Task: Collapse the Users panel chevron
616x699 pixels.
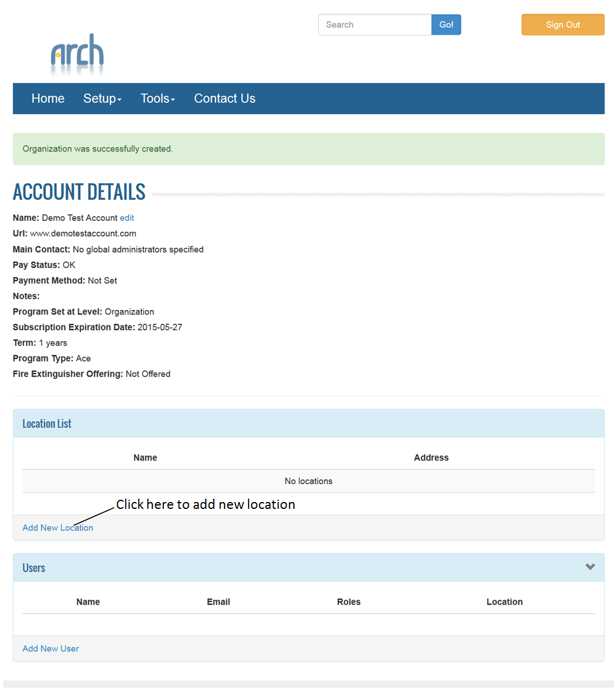Action: 590,567
